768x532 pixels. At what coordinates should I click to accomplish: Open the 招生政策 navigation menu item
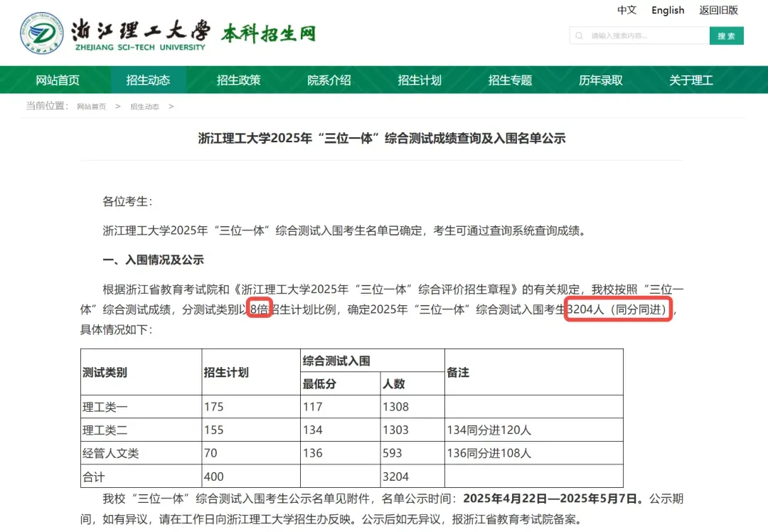238,80
